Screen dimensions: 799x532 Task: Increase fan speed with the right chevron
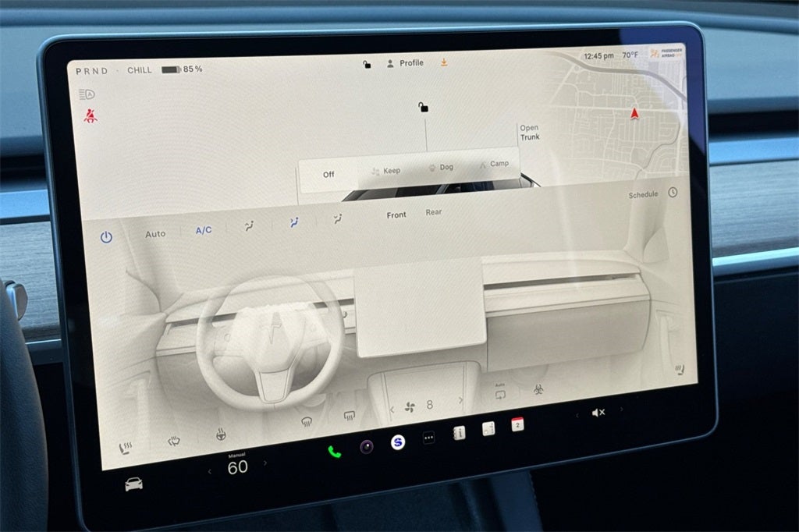(460, 399)
